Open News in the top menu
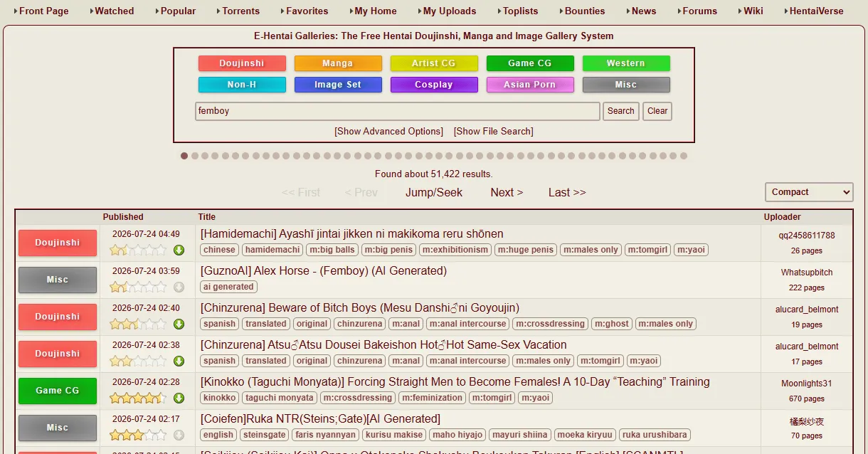The width and height of the screenshot is (868, 454). 644,11
